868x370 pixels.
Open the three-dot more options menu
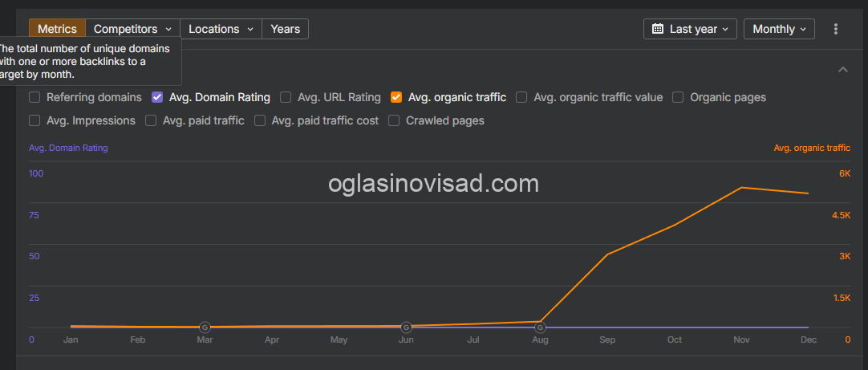click(x=836, y=29)
